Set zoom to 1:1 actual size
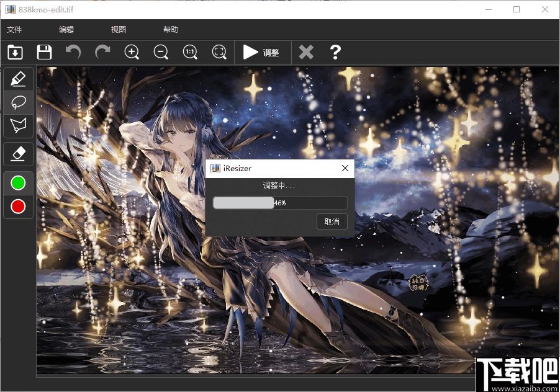This screenshot has height=392, width=560. (190, 52)
